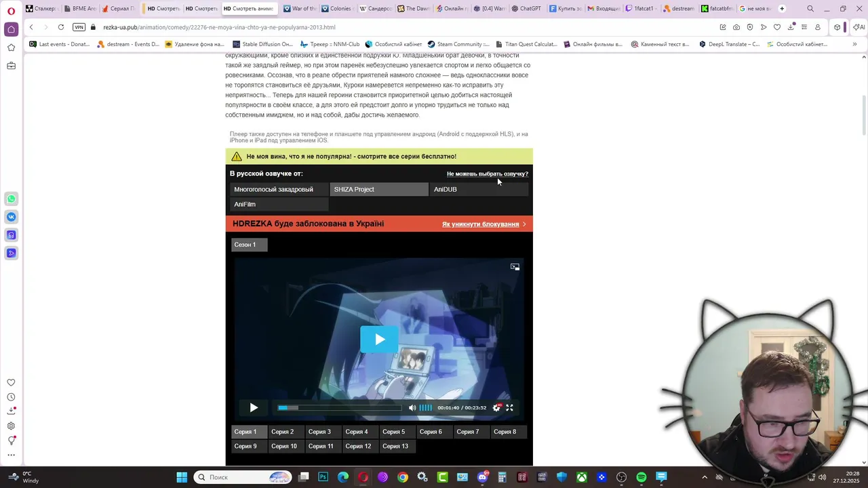Show hidden tray icons with the chevron
This screenshot has height=488, width=868.
(x=705, y=477)
